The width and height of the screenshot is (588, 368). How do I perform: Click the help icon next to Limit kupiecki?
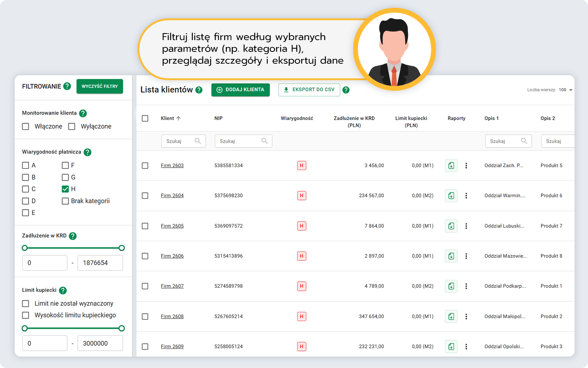click(63, 290)
